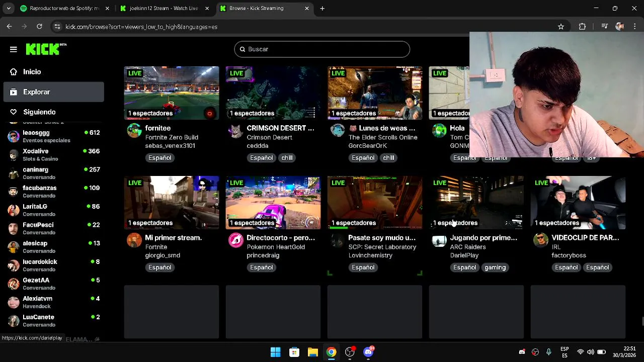Go to Inicio in the sidebar
644x362 pixels.
[x=54, y=72]
